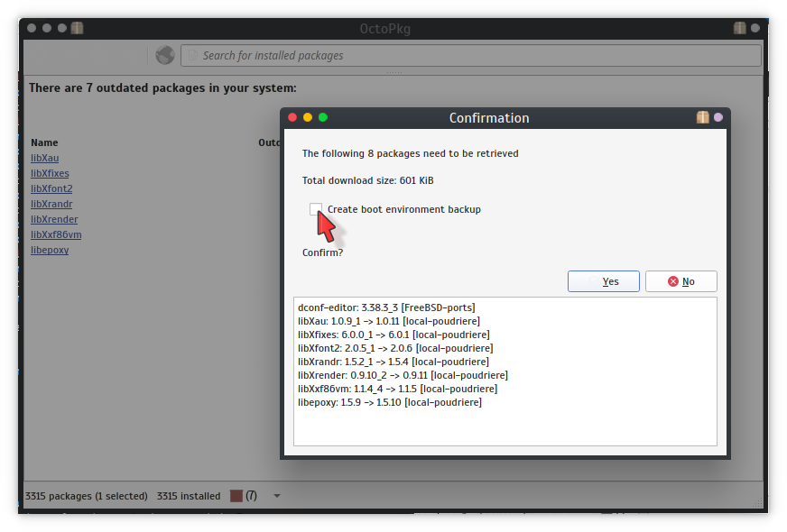Open the libXrandr package link
The image size is (787, 532).
[x=51, y=204]
